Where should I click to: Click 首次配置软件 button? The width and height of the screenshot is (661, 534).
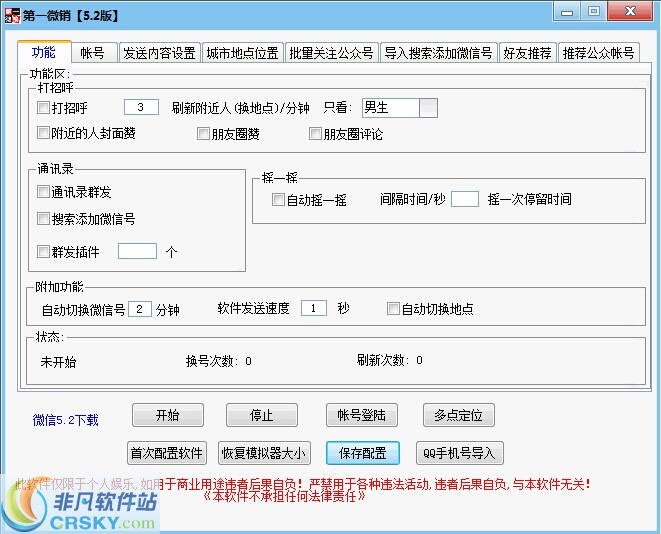tap(167, 453)
